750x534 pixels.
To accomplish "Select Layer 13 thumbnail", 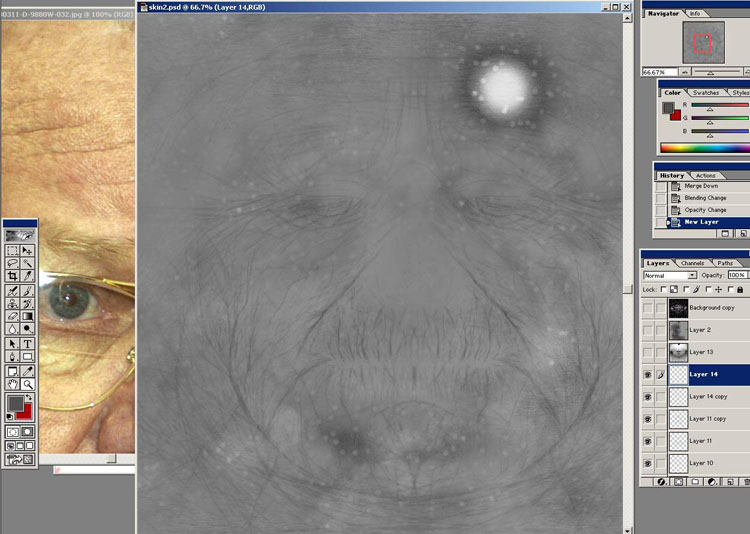I will coord(677,352).
